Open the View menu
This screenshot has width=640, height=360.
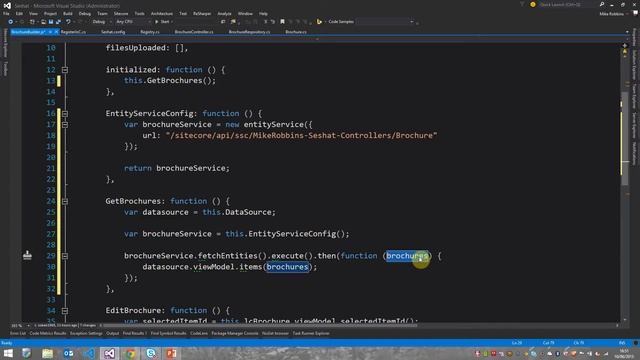33,13
